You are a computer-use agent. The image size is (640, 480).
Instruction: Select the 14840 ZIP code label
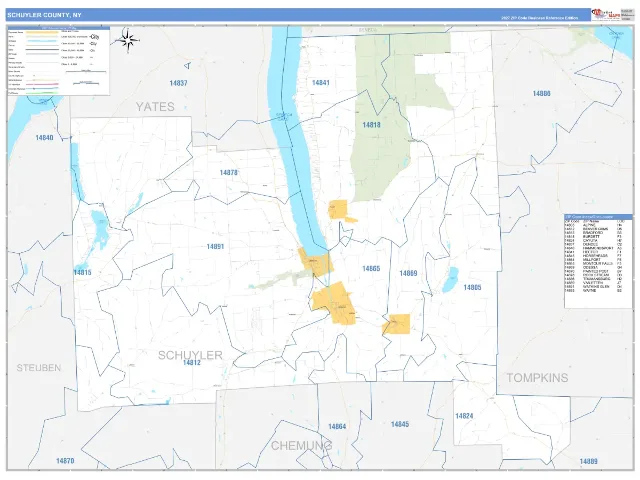pyautogui.click(x=44, y=138)
